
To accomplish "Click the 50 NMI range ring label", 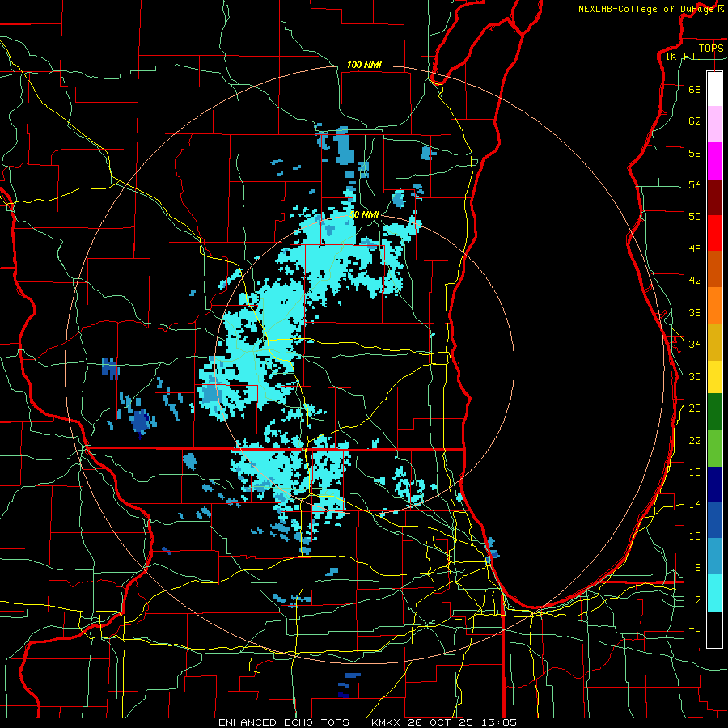I will pos(365,215).
